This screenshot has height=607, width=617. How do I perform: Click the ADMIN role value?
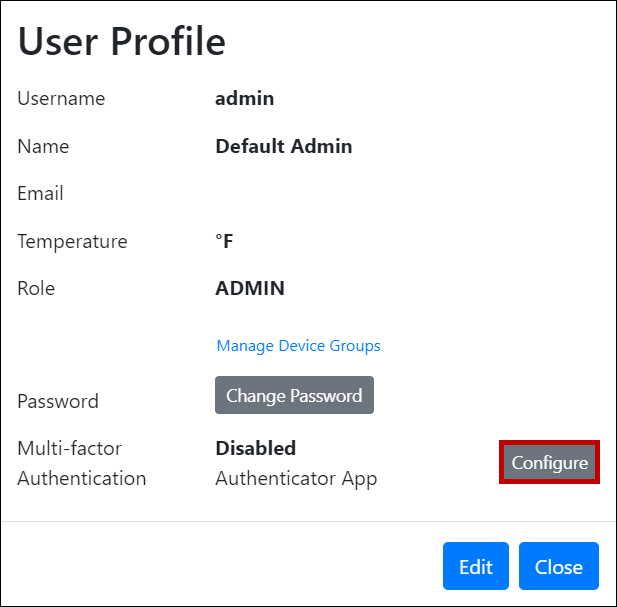[x=250, y=288]
